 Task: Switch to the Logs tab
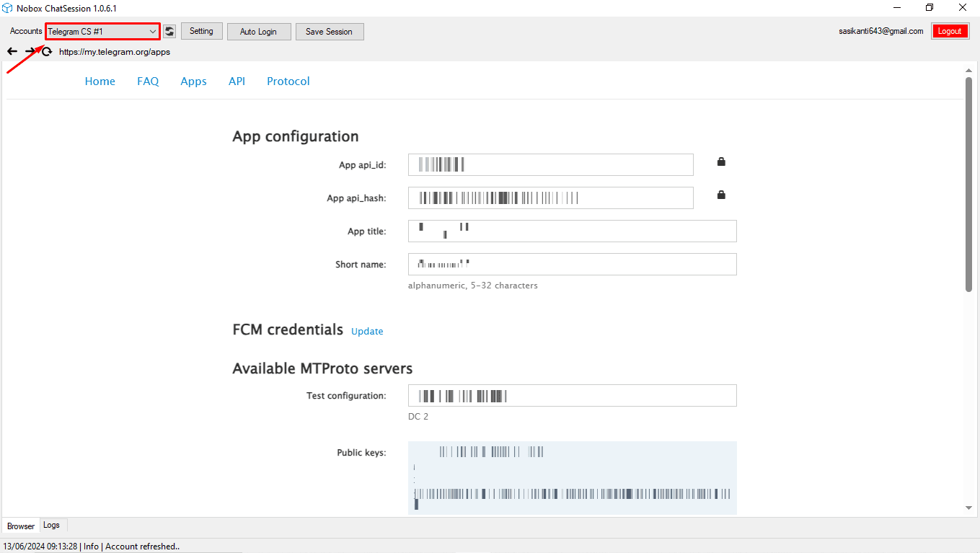coord(51,525)
